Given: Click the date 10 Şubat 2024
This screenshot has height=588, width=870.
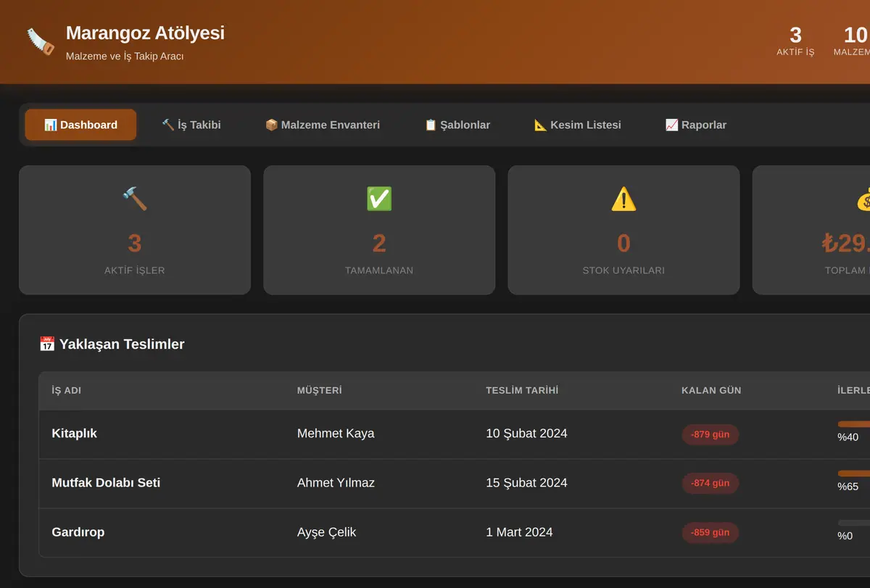Looking at the screenshot, I should pos(526,434).
